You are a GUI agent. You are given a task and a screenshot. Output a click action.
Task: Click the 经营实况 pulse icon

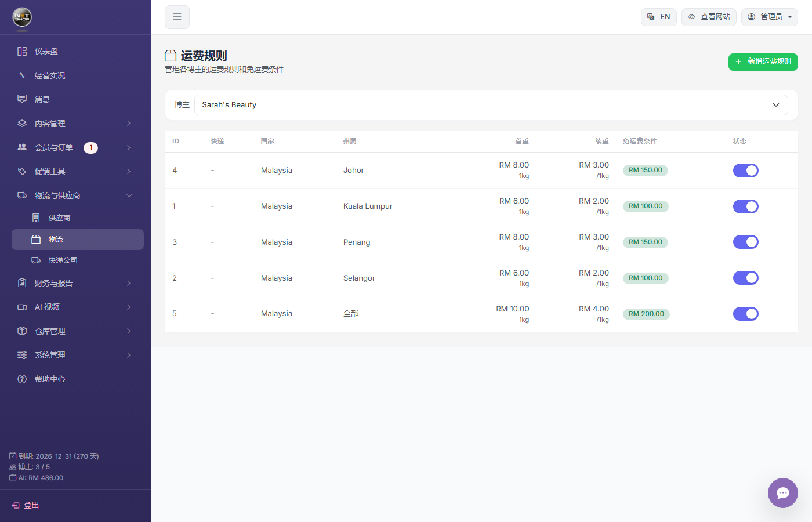22,75
